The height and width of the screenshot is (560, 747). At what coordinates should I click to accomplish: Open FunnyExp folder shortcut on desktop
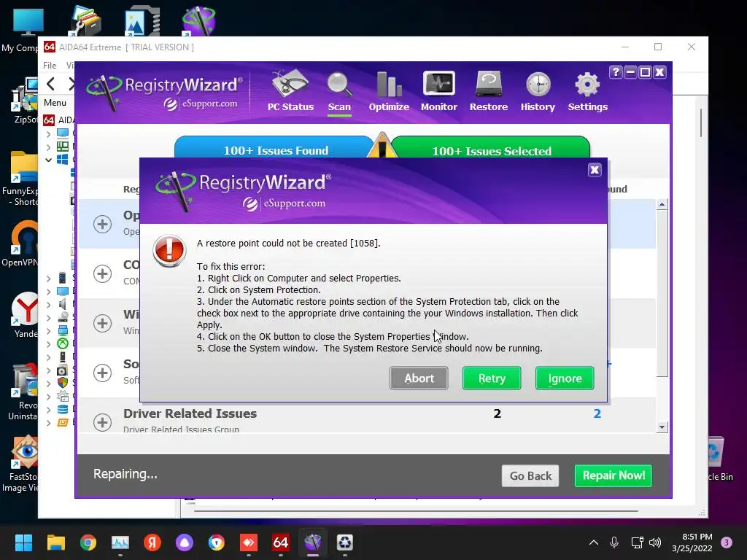tap(21, 178)
